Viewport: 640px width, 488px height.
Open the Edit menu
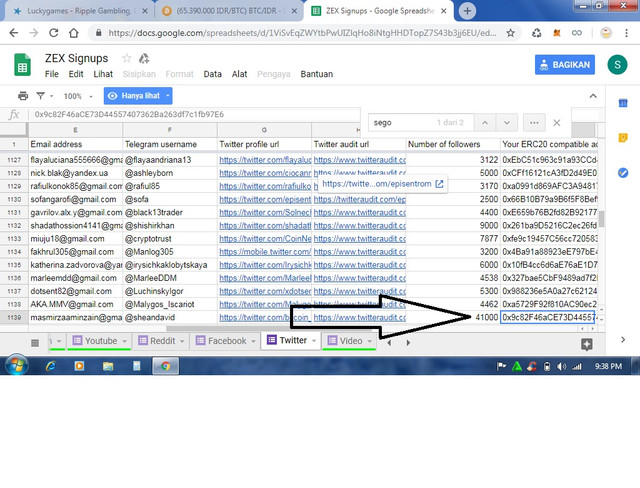point(76,74)
